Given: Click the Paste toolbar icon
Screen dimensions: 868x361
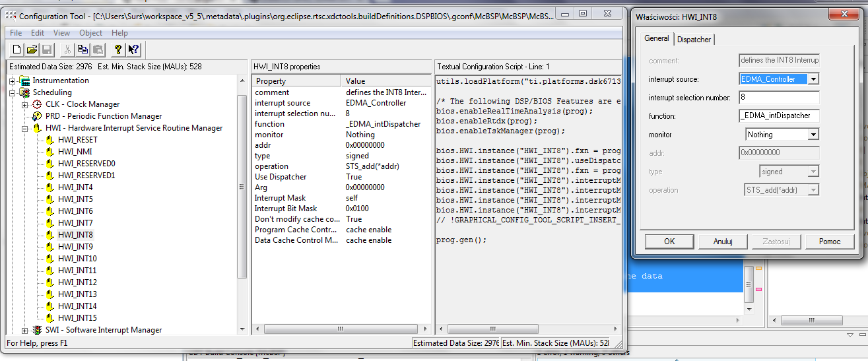Looking at the screenshot, I should [98, 49].
